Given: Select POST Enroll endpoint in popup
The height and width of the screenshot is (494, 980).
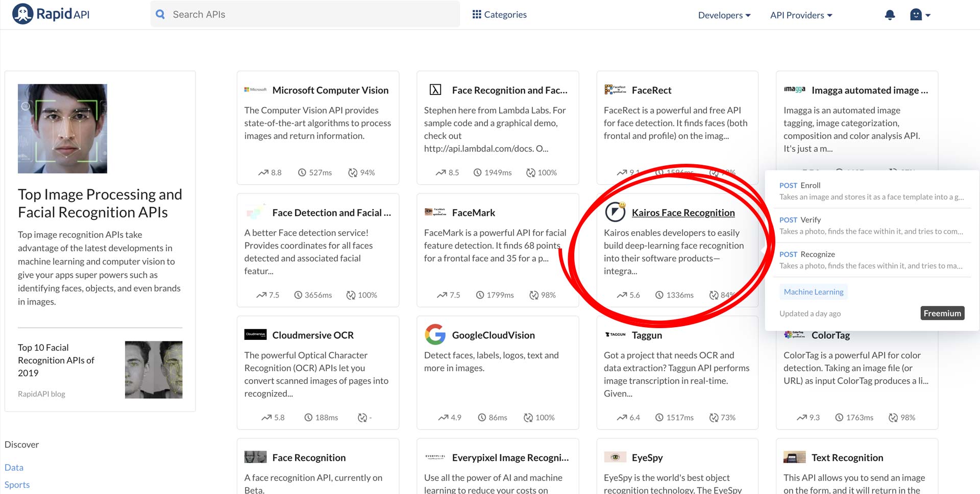Looking at the screenshot, I should (x=872, y=191).
